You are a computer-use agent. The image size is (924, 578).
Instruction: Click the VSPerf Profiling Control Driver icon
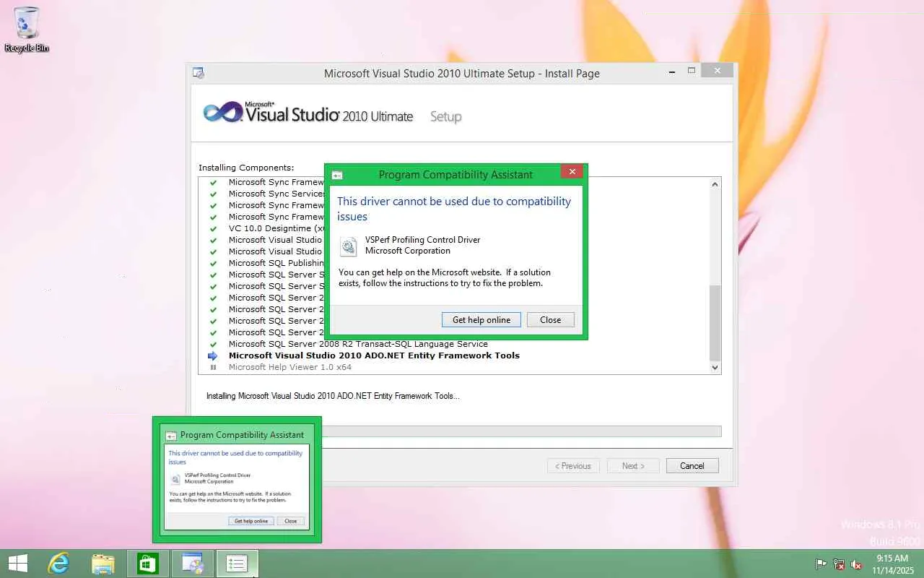point(349,246)
